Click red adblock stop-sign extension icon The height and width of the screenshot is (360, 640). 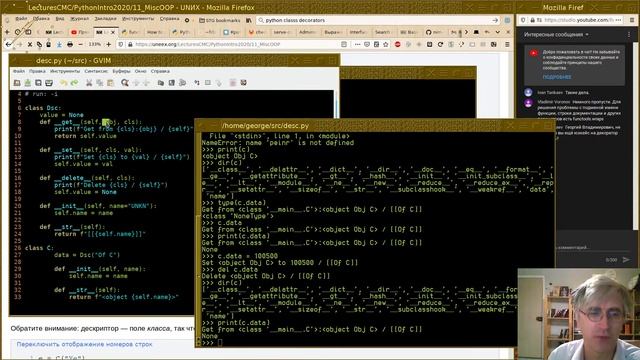click(398, 44)
